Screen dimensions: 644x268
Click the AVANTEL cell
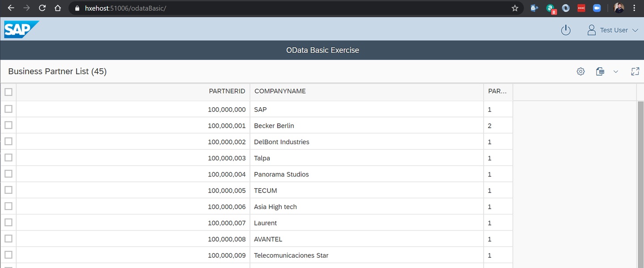click(x=367, y=239)
